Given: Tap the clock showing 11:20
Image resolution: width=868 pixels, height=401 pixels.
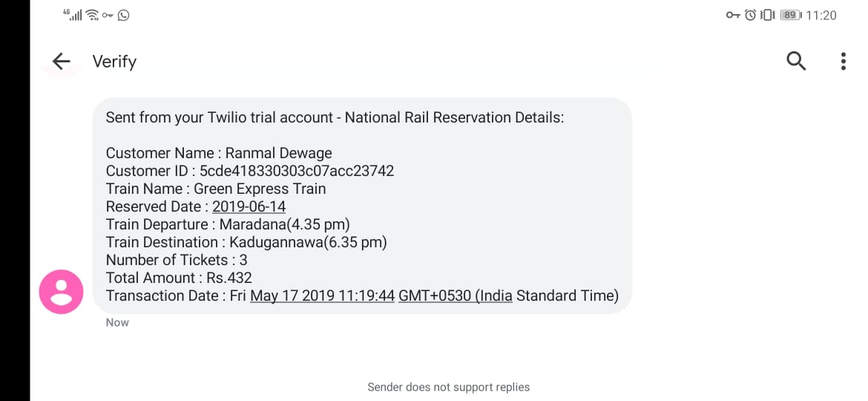Looking at the screenshot, I should pyautogui.click(x=821, y=16).
